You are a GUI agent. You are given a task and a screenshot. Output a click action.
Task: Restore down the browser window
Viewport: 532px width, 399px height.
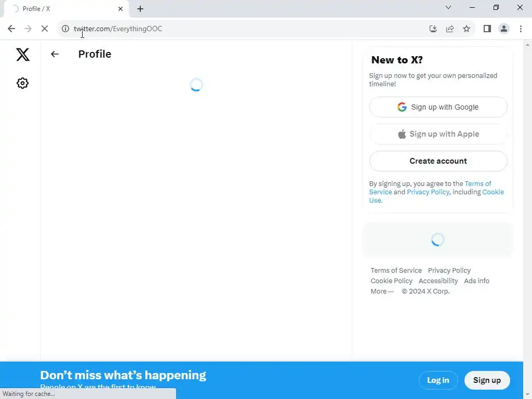[496, 7]
